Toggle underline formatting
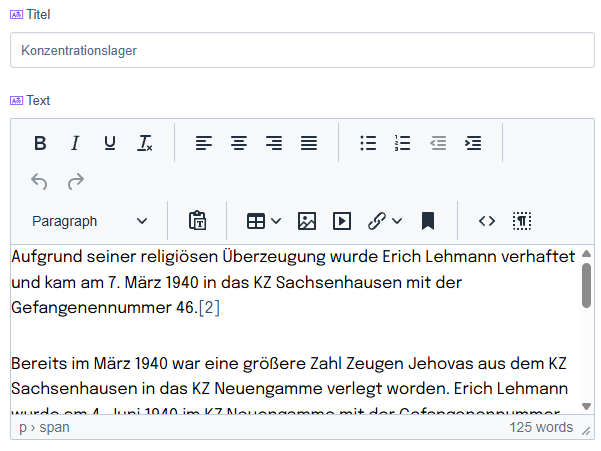The image size is (601, 451). pos(110,143)
